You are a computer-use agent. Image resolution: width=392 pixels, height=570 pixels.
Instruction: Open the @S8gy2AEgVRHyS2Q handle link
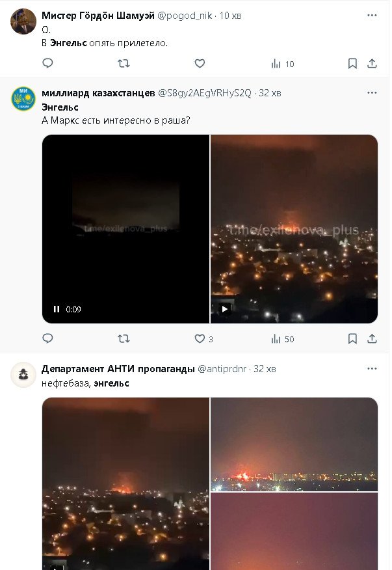tap(205, 93)
